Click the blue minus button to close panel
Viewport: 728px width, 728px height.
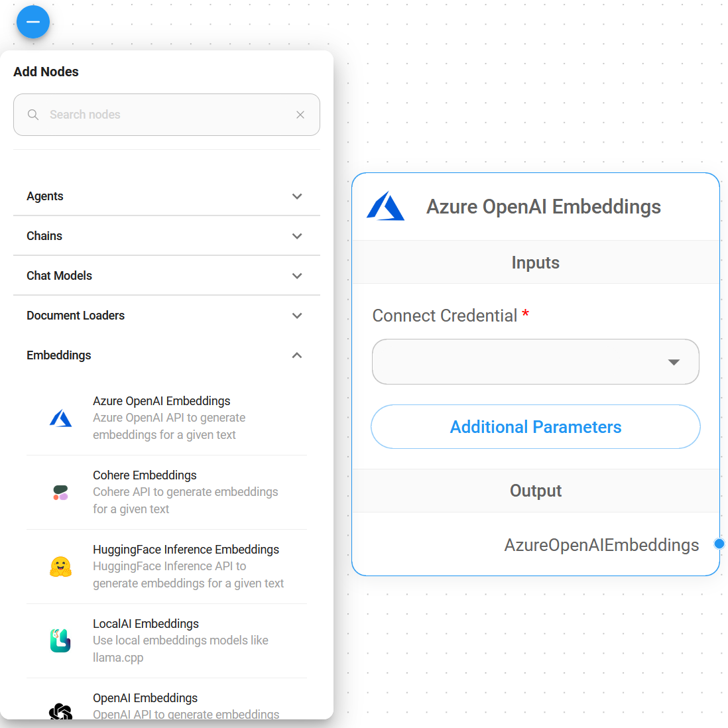tap(33, 22)
